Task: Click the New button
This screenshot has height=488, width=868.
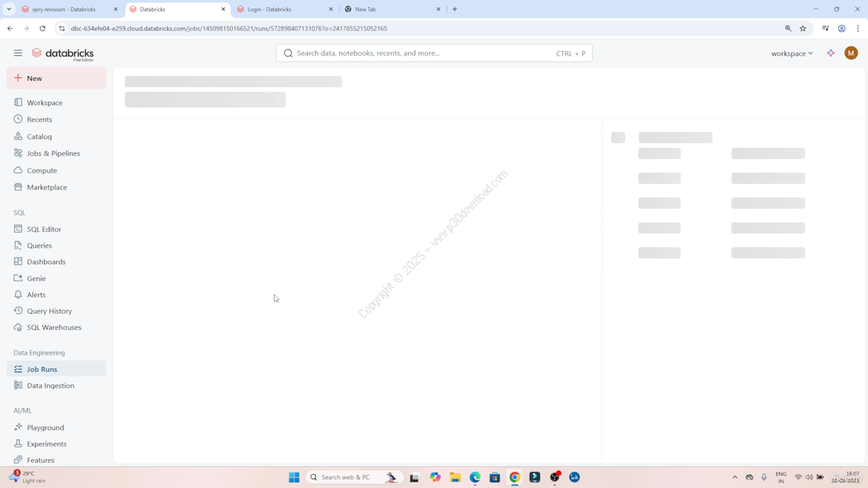Action: pos(56,78)
